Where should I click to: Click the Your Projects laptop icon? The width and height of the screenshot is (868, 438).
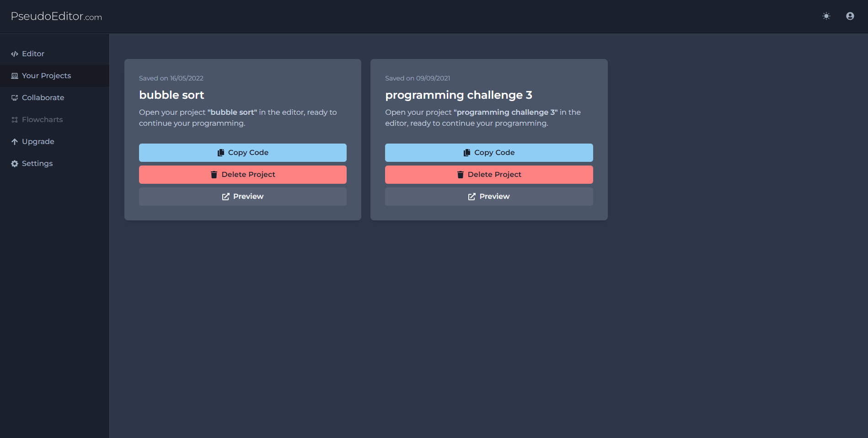pyautogui.click(x=15, y=76)
